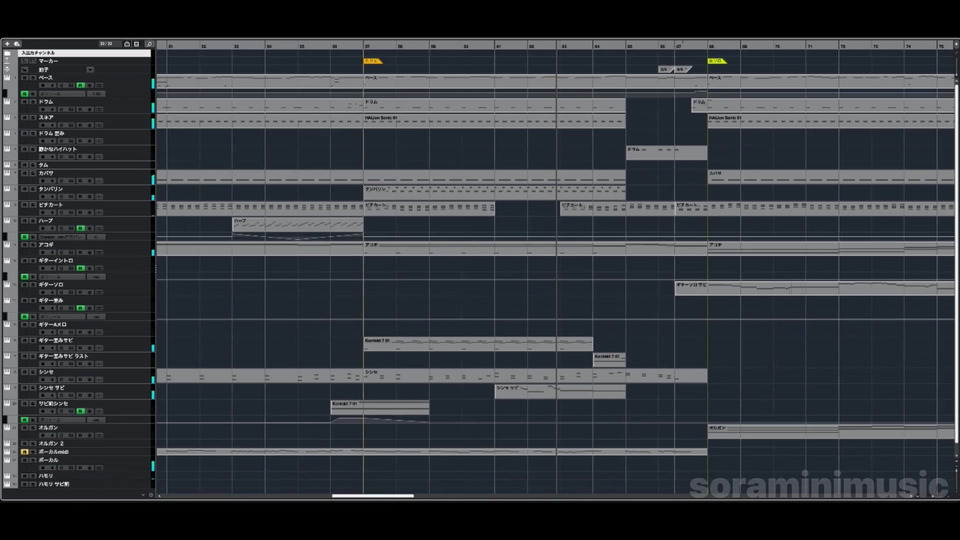Mute the ギターソロ track
This screenshot has width=960, height=540.
pos(24,285)
